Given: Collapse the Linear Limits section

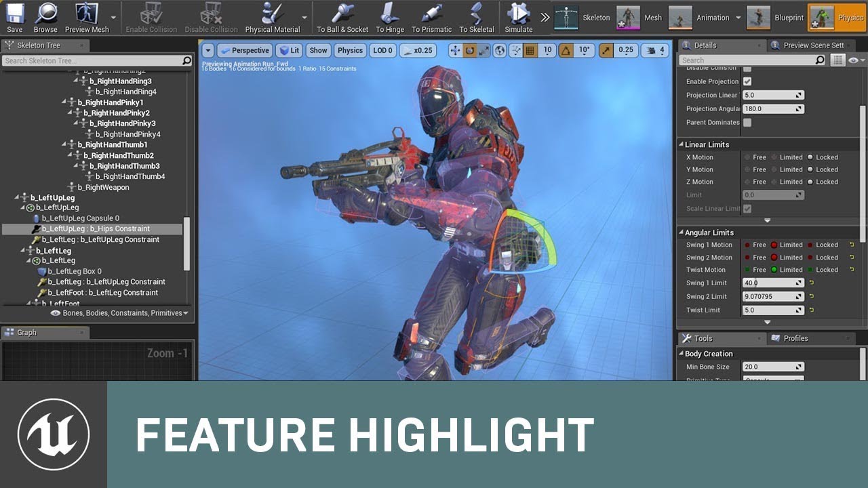Looking at the screenshot, I should 682,144.
